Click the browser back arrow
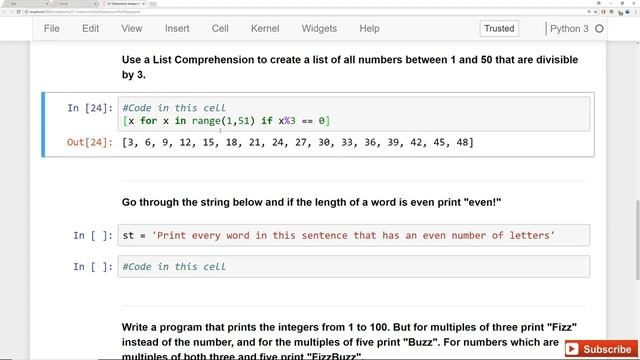The image size is (640, 360). (4, 12)
